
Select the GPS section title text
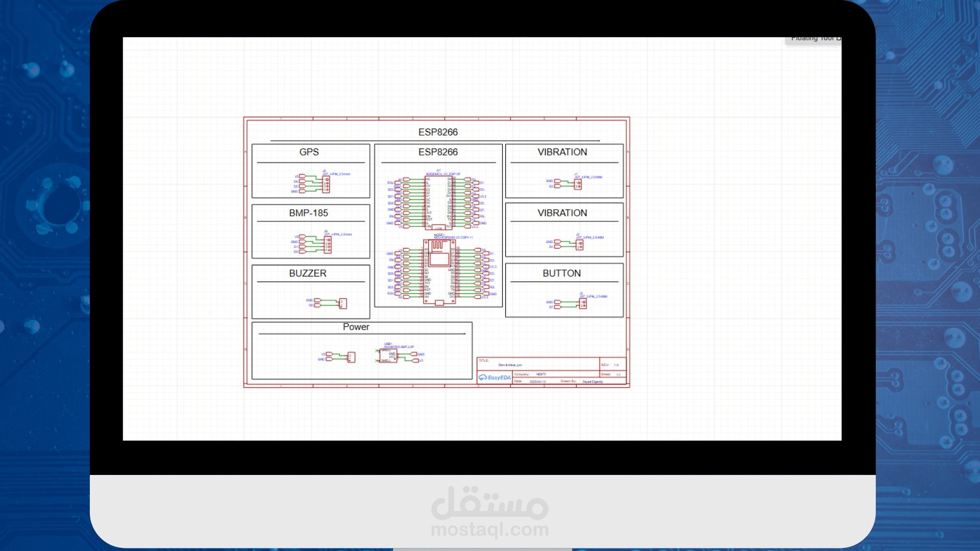point(309,152)
